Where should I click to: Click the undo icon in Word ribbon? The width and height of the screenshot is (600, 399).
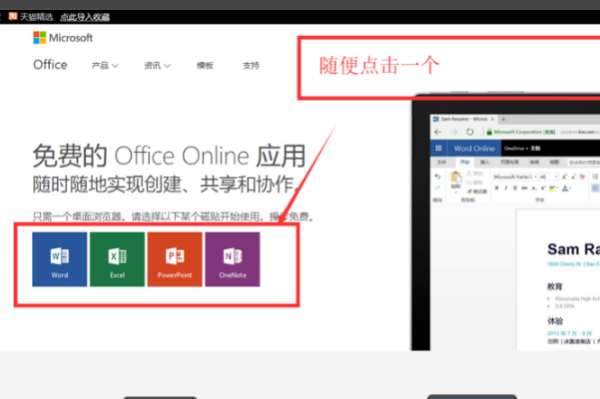pos(437,176)
